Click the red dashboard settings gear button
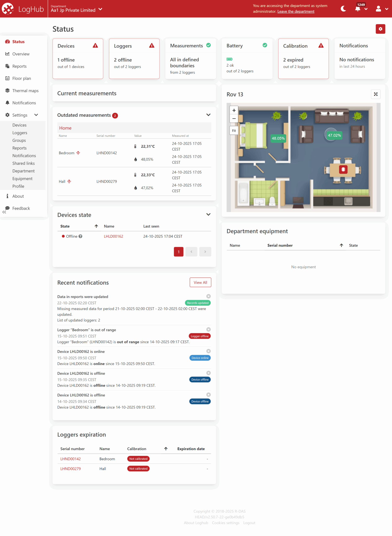 point(380,29)
